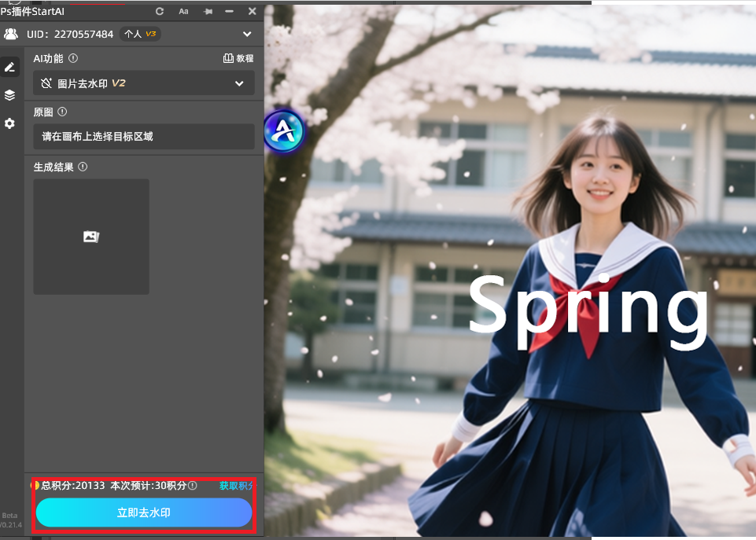Open the settings gear in sidebar

[x=9, y=123]
